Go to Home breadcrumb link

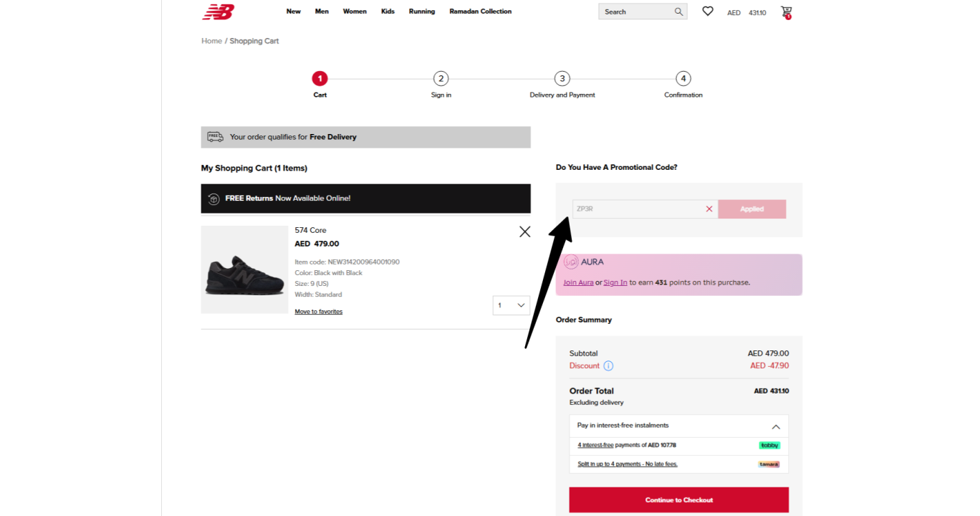point(211,41)
